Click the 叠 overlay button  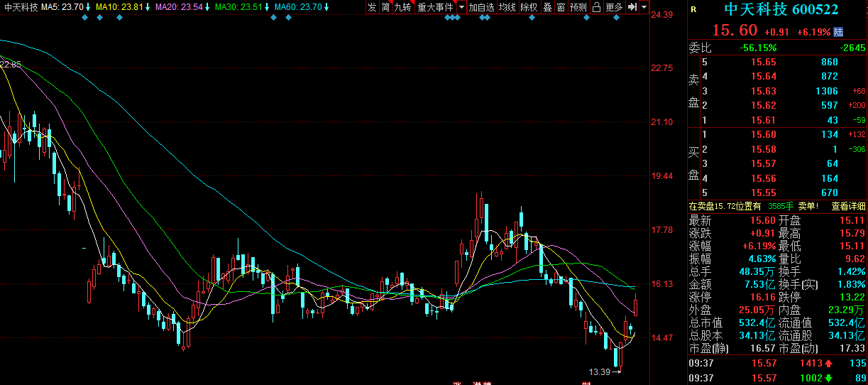[547, 7]
